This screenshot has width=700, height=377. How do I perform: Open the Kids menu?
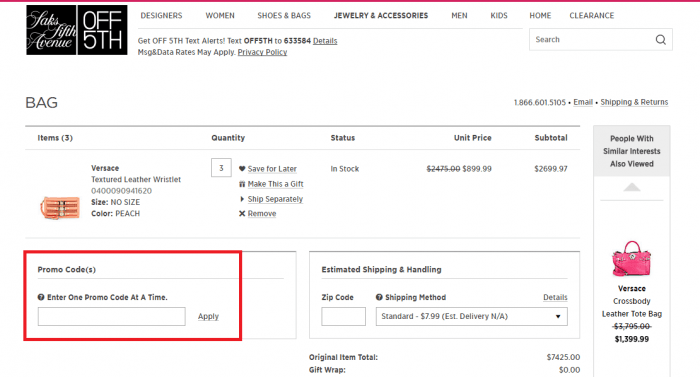[x=499, y=16]
